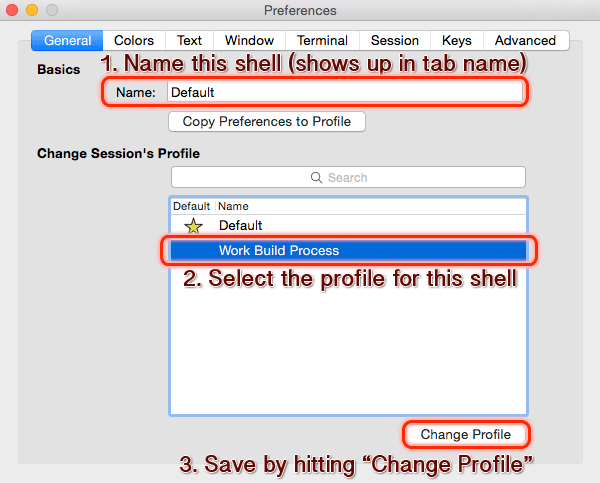Screen dimensions: 600x483
Task: Click the Change Profile button
Action: (466, 434)
